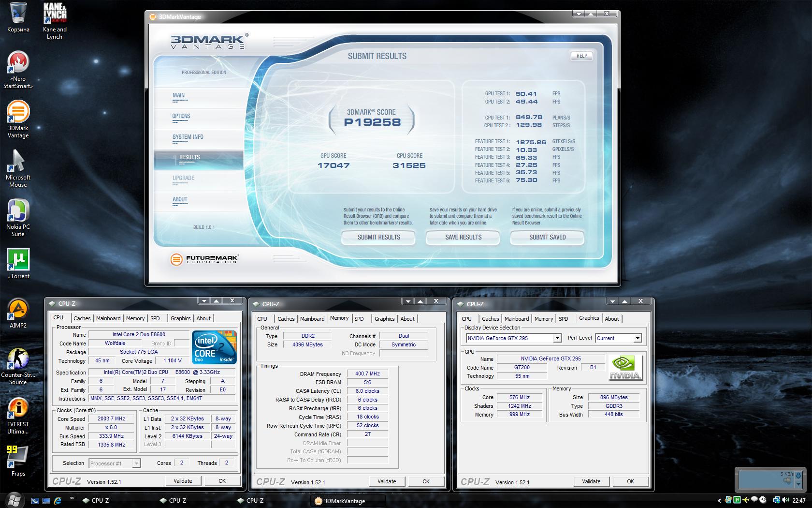Image resolution: width=812 pixels, height=508 pixels.
Task: Click the SAVE RESULTS button
Action: click(x=464, y=238)
